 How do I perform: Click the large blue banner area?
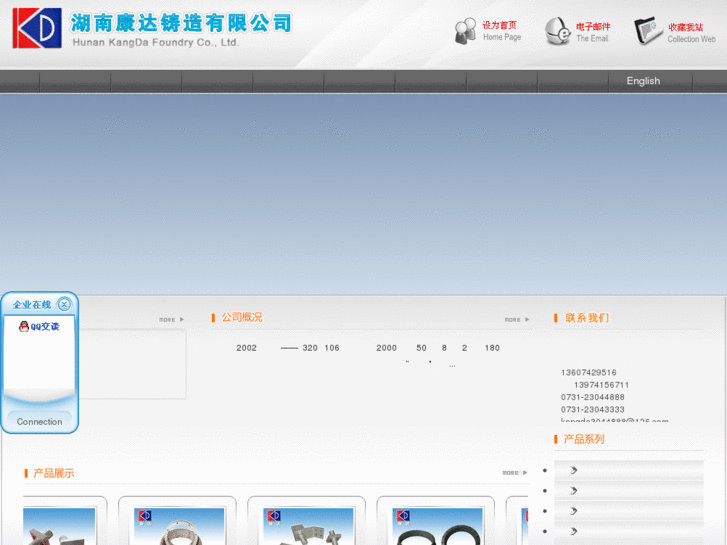tap(364, 194)
